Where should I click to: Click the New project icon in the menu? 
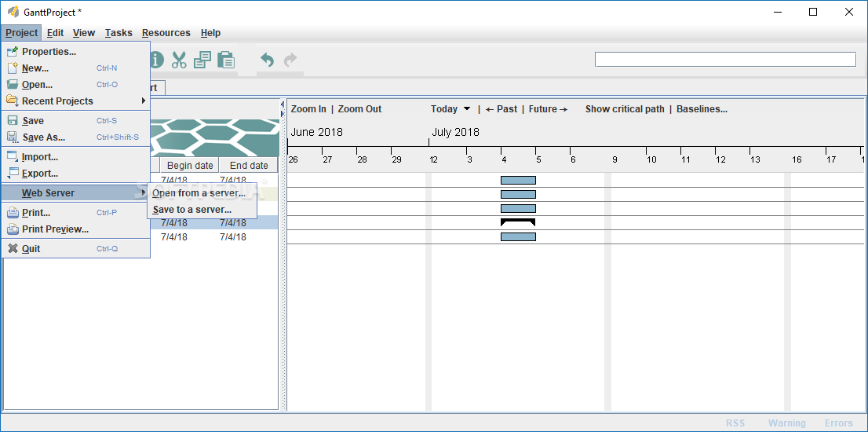13,68
